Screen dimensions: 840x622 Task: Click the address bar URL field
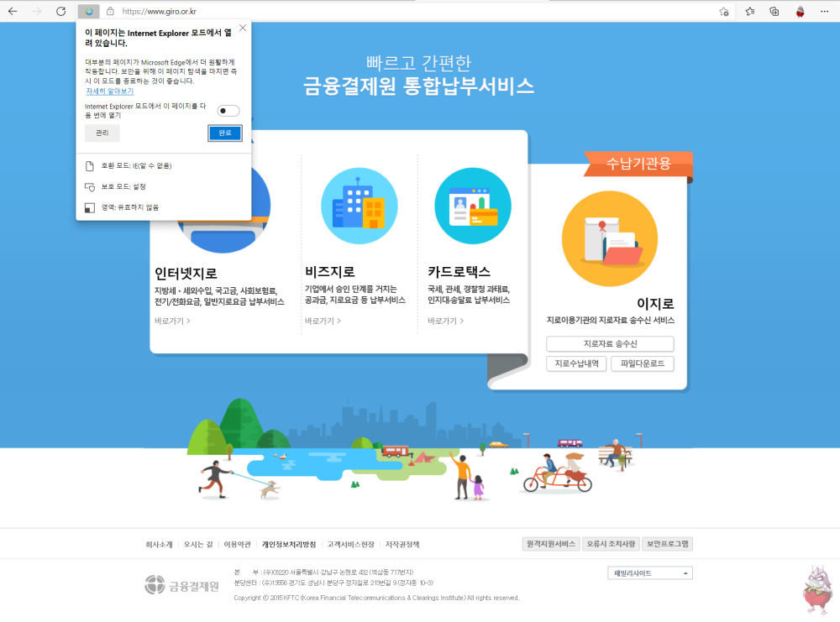click(407, 11)
